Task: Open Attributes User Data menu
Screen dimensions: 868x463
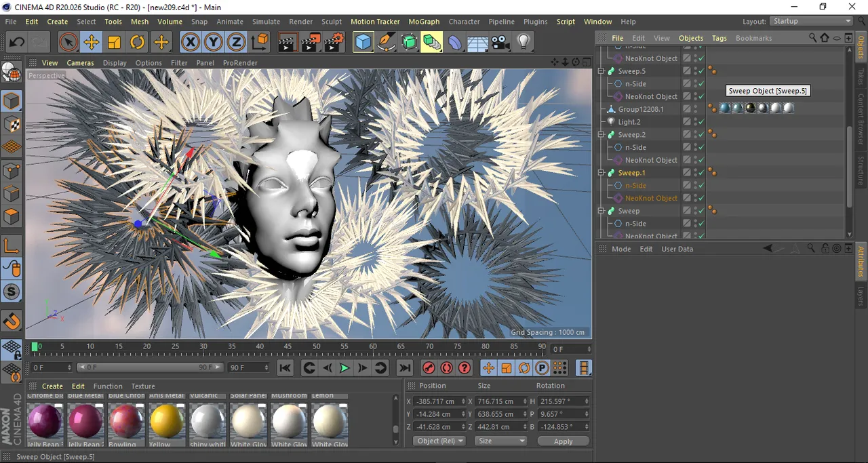Action: point(677,249)
